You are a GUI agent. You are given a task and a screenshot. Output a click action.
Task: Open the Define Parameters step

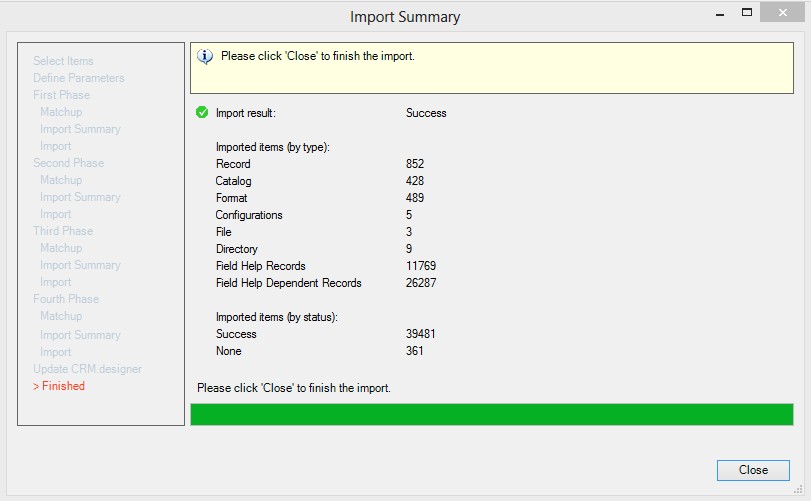pyautogui.click(x=78, y=78)
